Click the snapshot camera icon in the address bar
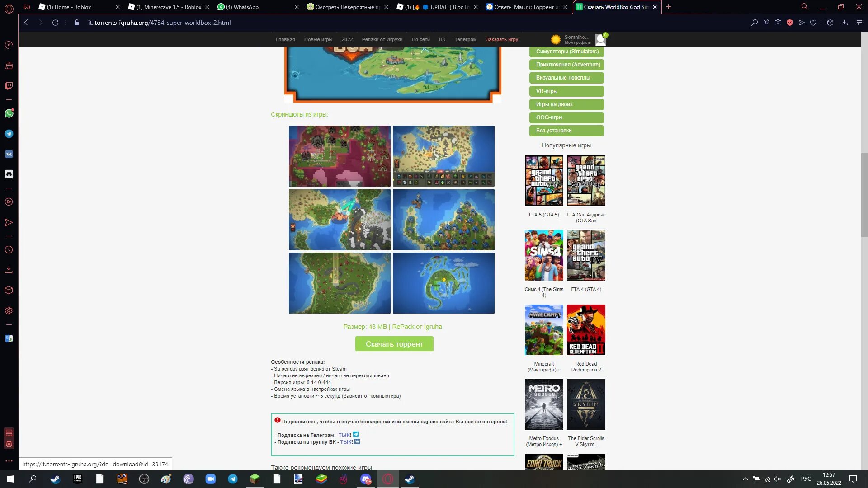The width and height of the screenshot is (868, 488). pyautogui.click(x=778, y=23)
